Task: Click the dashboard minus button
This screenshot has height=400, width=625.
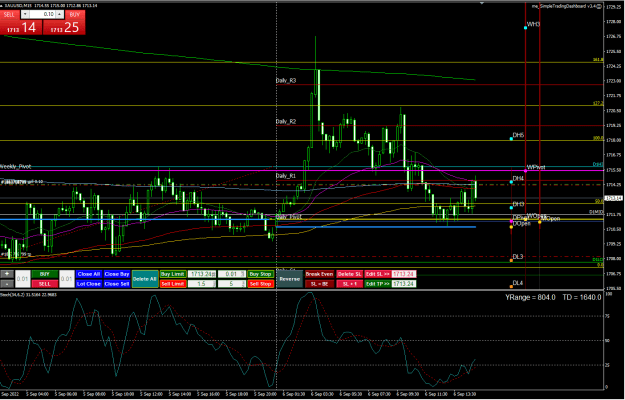Action: click(7, 284)
